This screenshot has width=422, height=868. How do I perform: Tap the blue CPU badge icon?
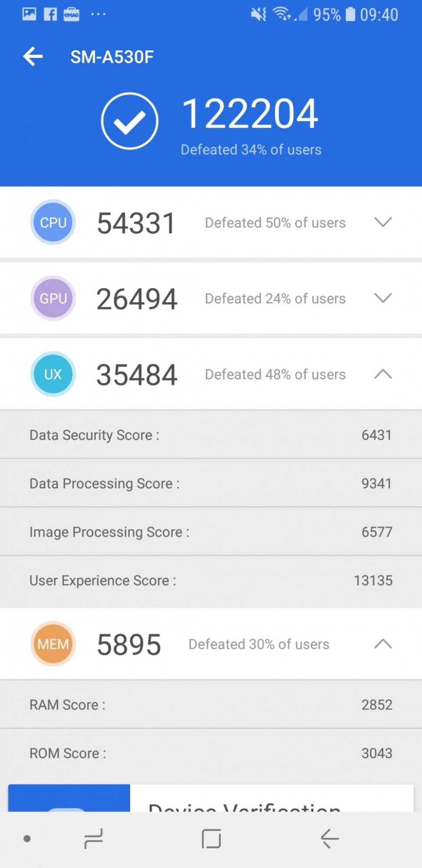(53, 222)
